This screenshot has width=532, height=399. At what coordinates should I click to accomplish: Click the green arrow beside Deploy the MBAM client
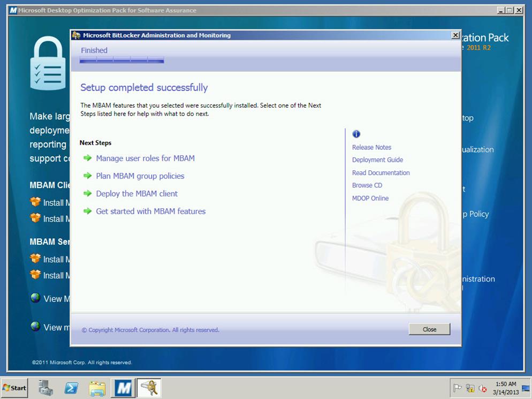click(x=88, y=193)
